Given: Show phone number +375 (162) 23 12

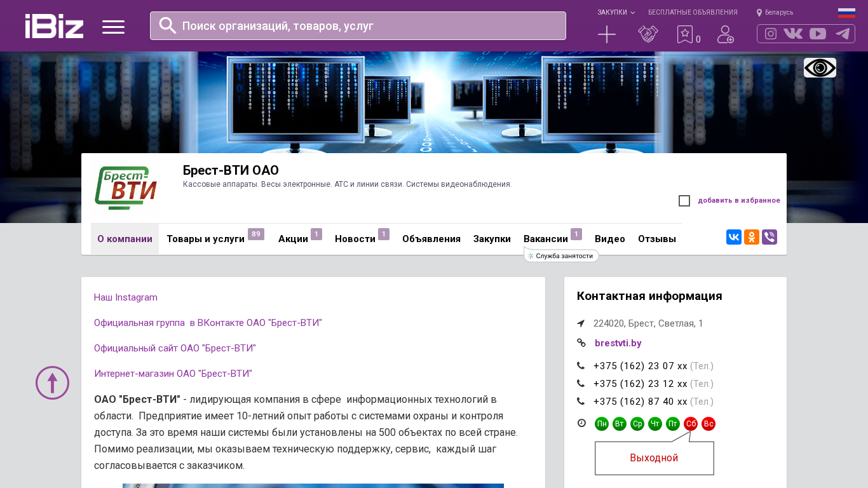Looking at the screenshot, I should [641, 384].
